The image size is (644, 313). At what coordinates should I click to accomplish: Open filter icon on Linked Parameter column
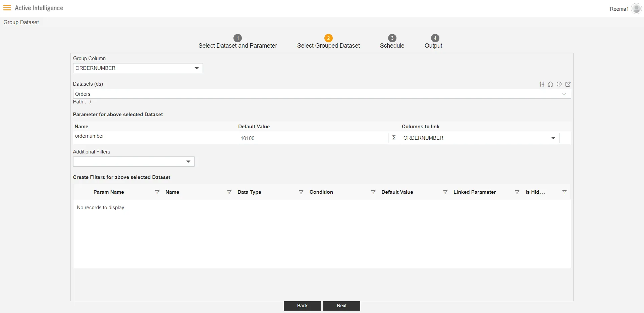click(x=517, y=192)
